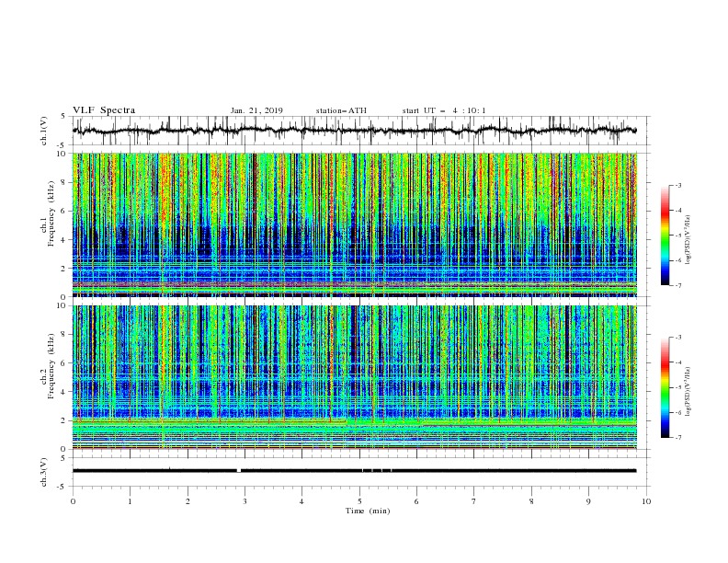Click time axis tick label "2"
Image resolution: width=728 pixels, height=563 pixels.
tap(188, 501)
